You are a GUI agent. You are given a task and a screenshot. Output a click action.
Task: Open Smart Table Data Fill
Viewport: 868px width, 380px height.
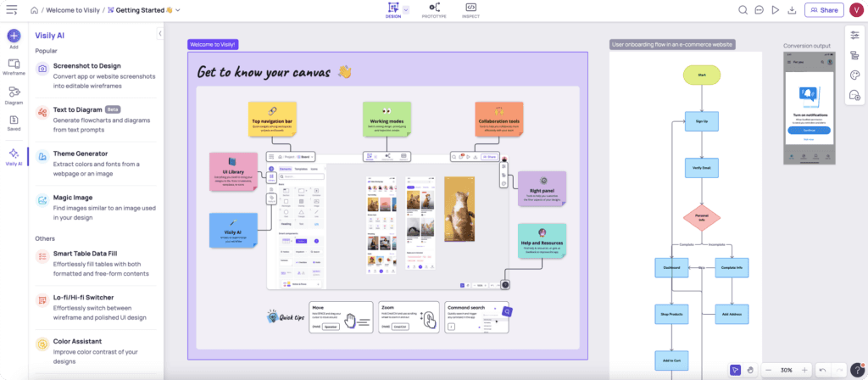97,263
